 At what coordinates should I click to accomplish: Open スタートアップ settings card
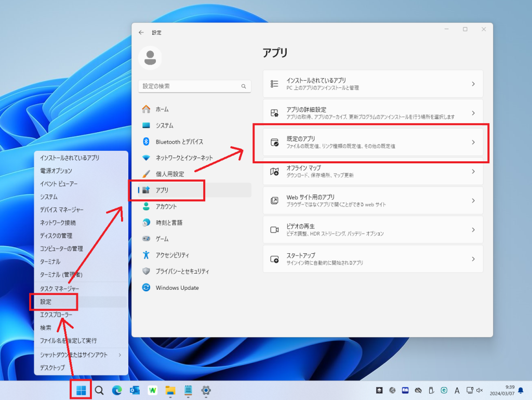pos(373,259)
